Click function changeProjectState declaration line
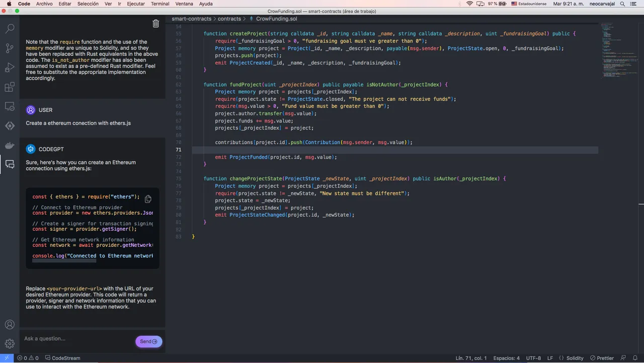Screen dimensions: 644x363 (355, 179)
